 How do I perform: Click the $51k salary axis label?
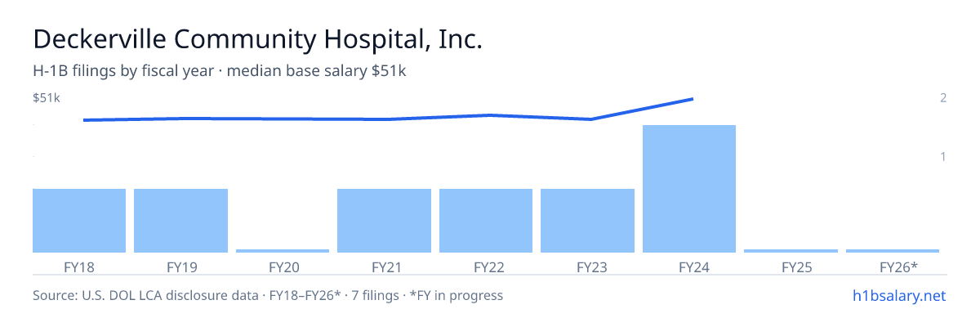pos(47,98)
